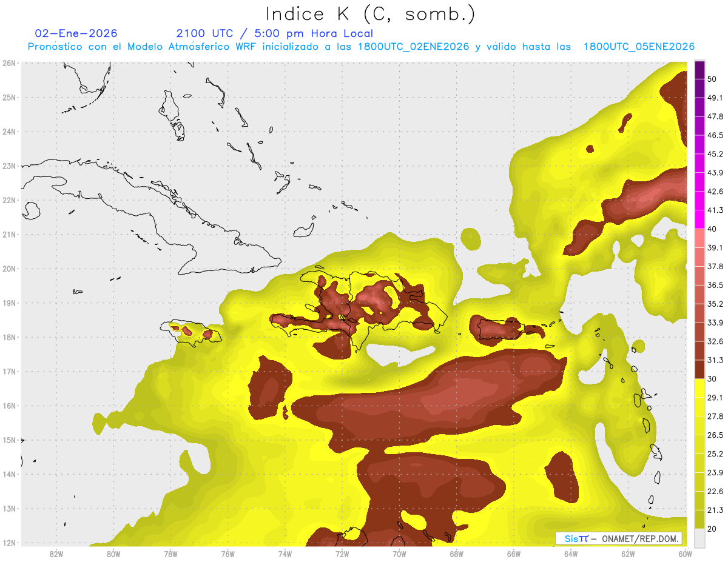This screenshot has height=562, width=728.
Task: Click the latitude label "25N"
Action: [x=9, y=97]
